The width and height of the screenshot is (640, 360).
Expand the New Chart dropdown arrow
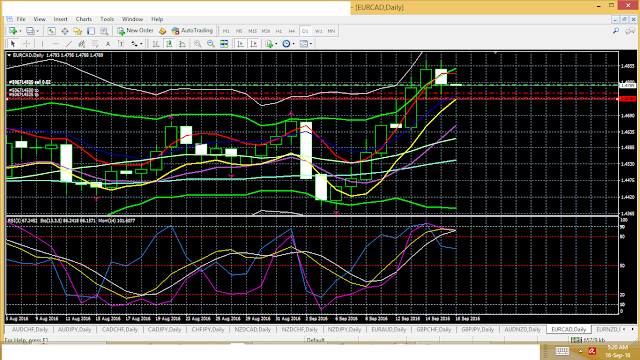coord(19,31)
